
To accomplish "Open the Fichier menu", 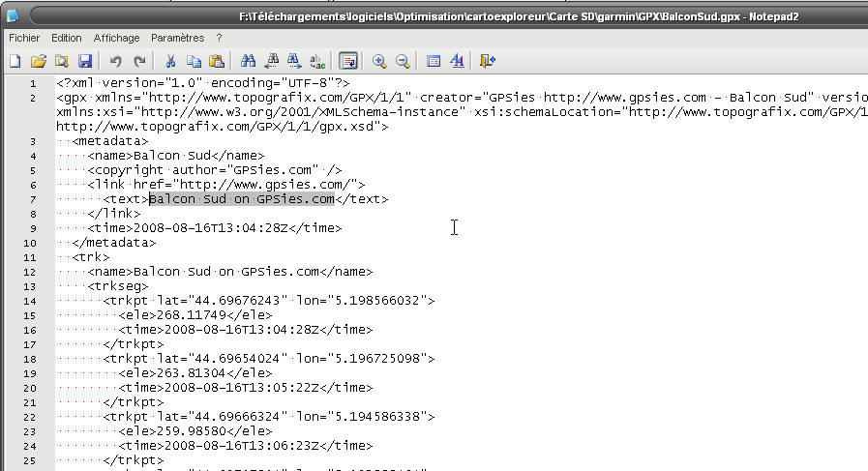I will tap(24, 38).
